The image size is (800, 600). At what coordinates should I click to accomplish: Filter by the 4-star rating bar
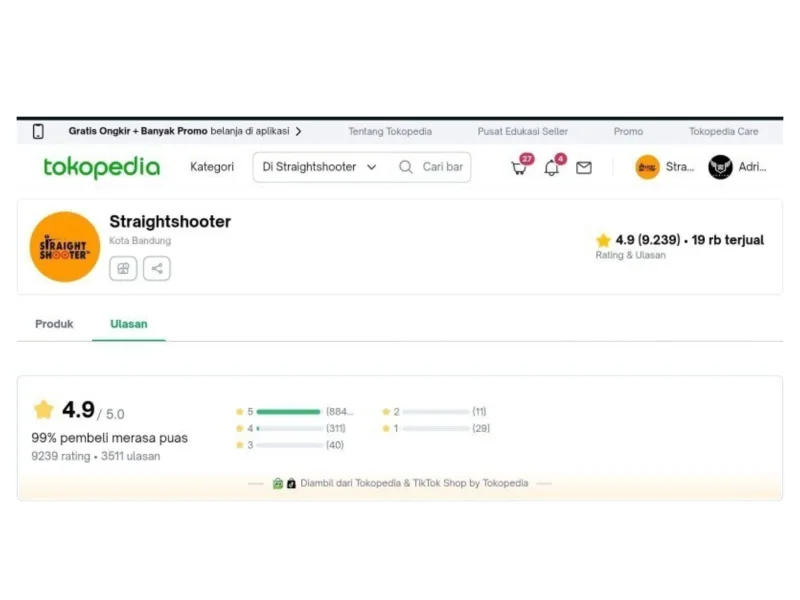point(289,429)
